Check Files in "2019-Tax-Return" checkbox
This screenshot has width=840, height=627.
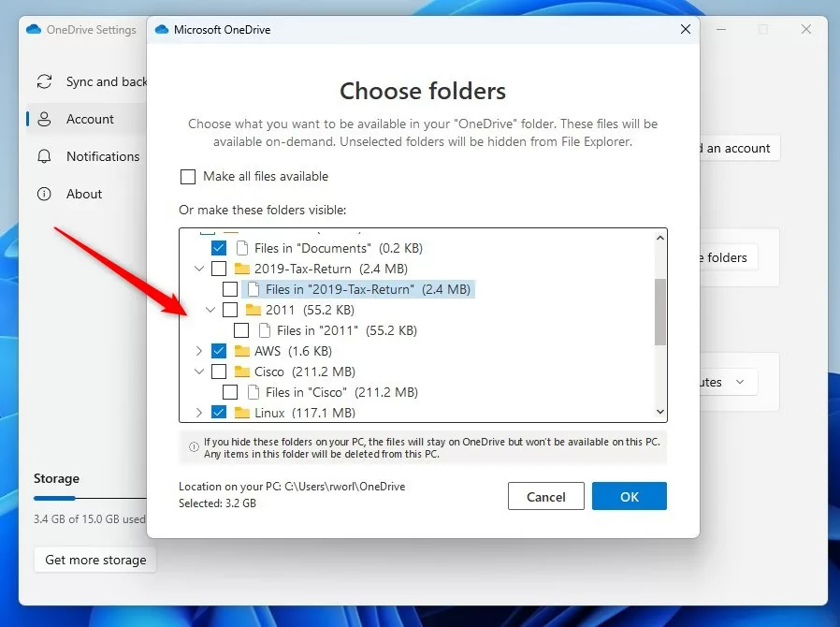click(x=230, y=289)
